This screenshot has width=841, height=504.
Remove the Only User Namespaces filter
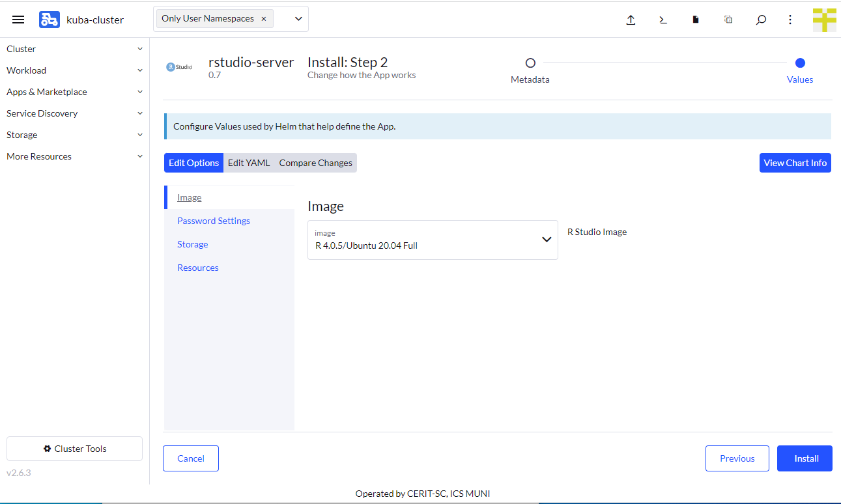coord(264,19)
